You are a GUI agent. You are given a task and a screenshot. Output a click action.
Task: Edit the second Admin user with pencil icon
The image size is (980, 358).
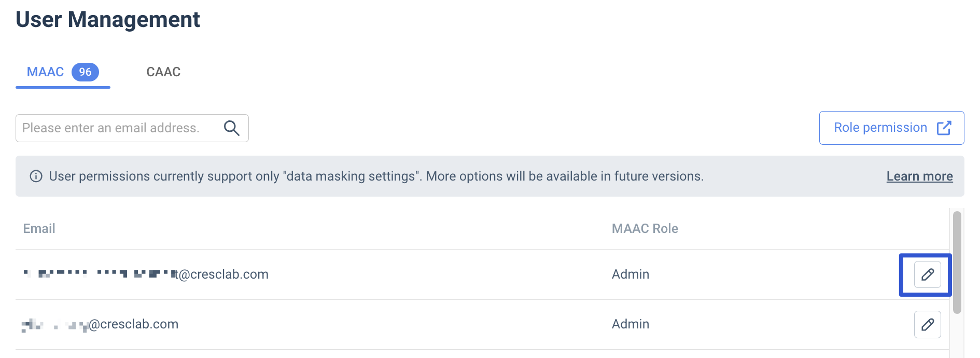[x=927, y=324]
